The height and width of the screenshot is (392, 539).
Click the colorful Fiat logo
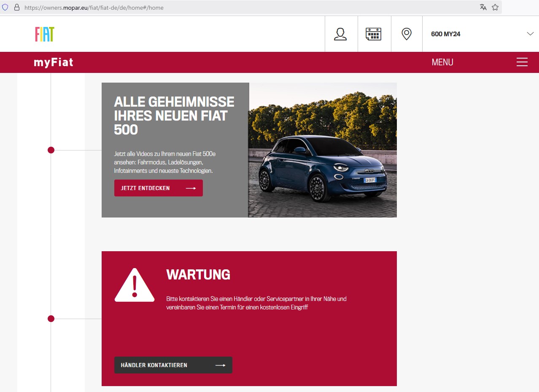44,34
